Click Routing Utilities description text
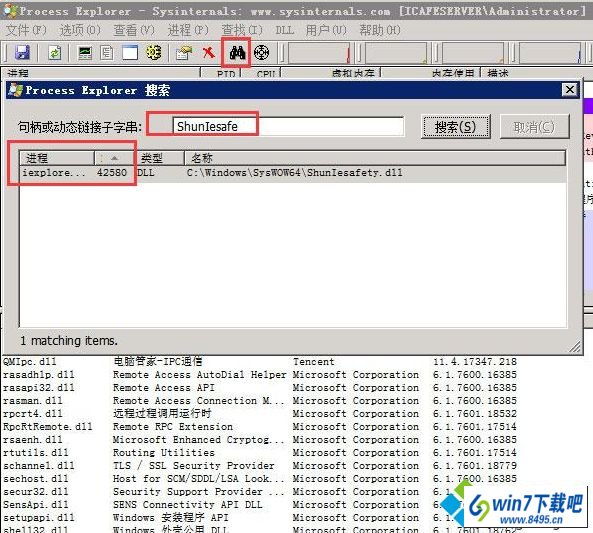This screenshot has width=593, height=533. [164, 453]
